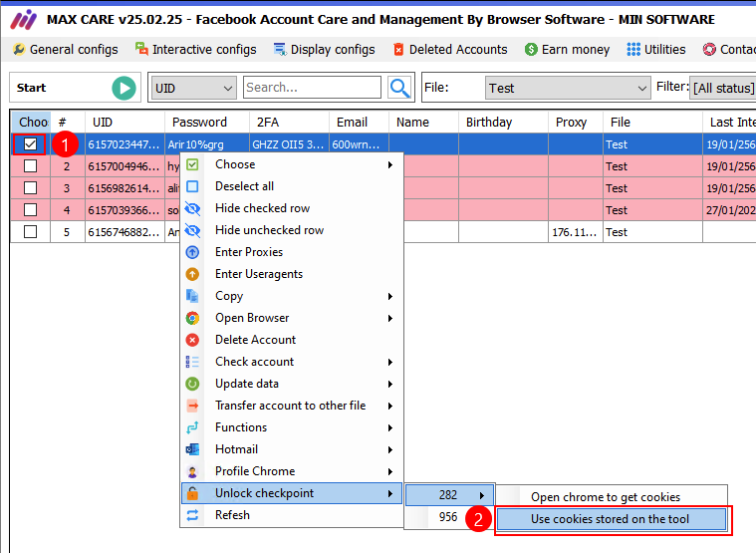Click the Earn money dollar icon

pos(531,49)
